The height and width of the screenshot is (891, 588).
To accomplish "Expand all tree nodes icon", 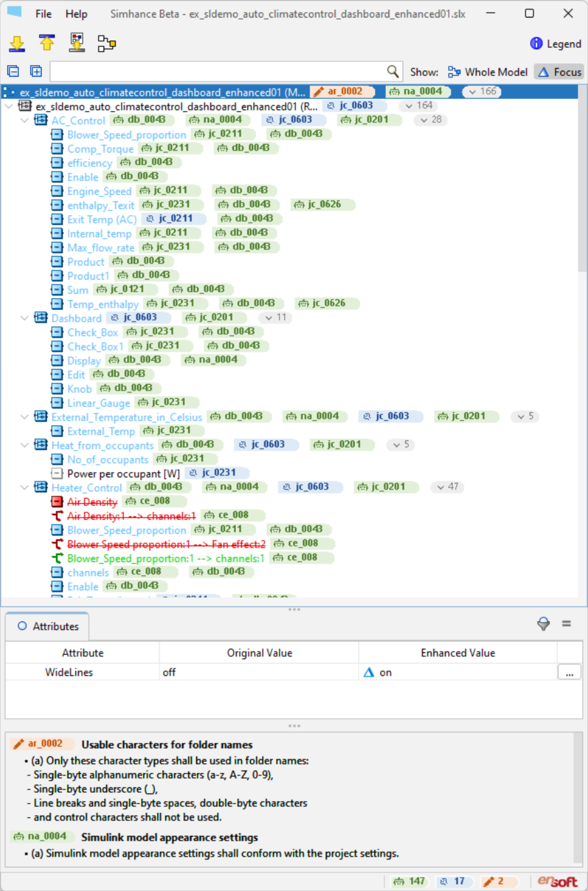I will point(36,71).
